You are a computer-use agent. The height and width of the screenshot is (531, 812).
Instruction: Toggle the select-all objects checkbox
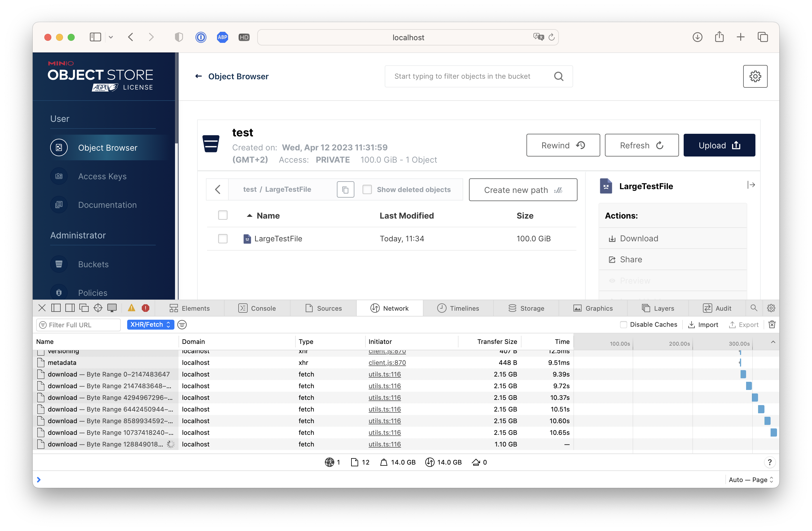click(223, 215)
